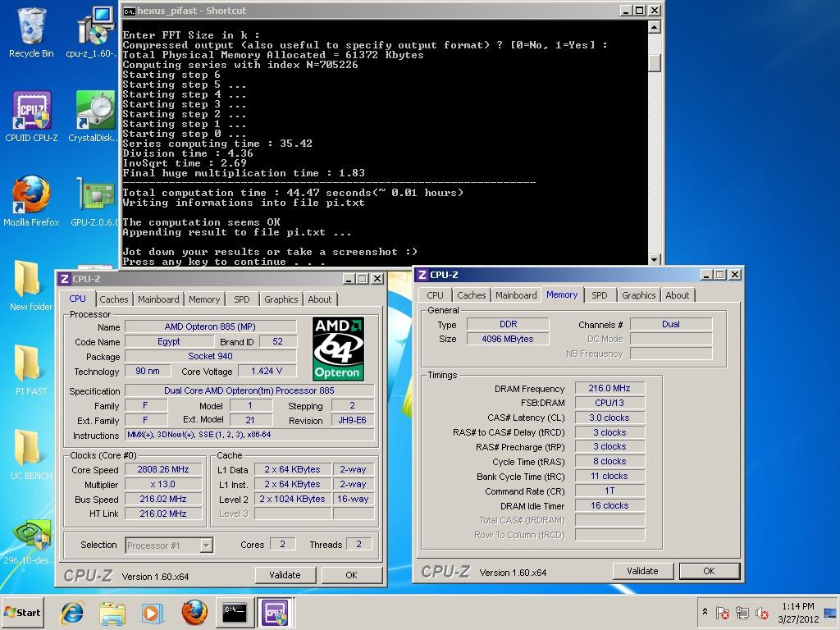Image resolution: width=840 pixels, height=630 pixels.
Task: Click the Package value Socket 940
Action: (211, 356)
